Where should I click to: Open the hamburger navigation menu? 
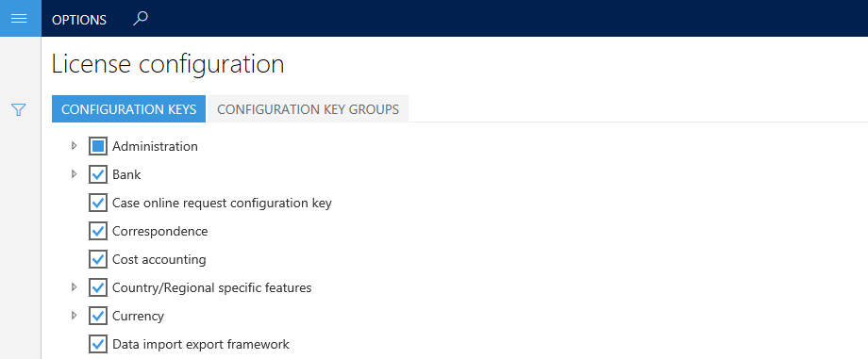[20, 18]
